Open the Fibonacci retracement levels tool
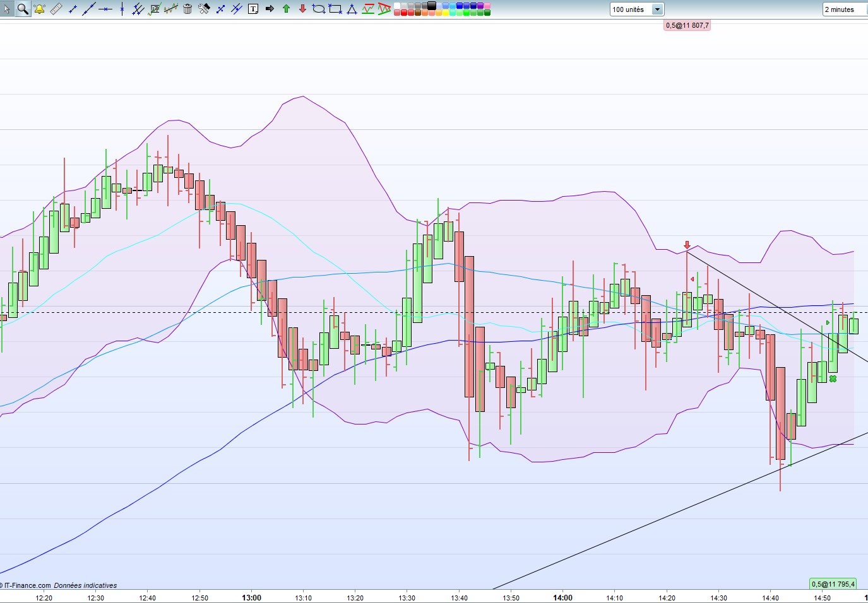The image size is (868, 603). coord(155,9)
